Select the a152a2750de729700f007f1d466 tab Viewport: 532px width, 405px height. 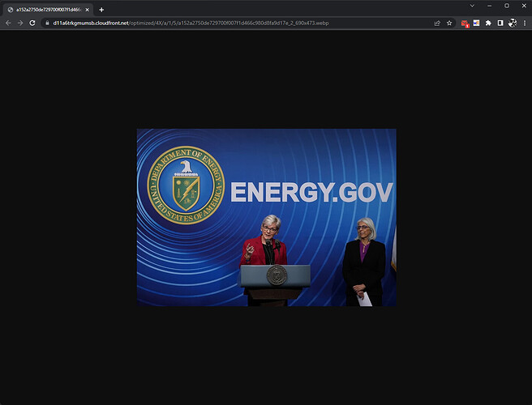tap(48, 10)
